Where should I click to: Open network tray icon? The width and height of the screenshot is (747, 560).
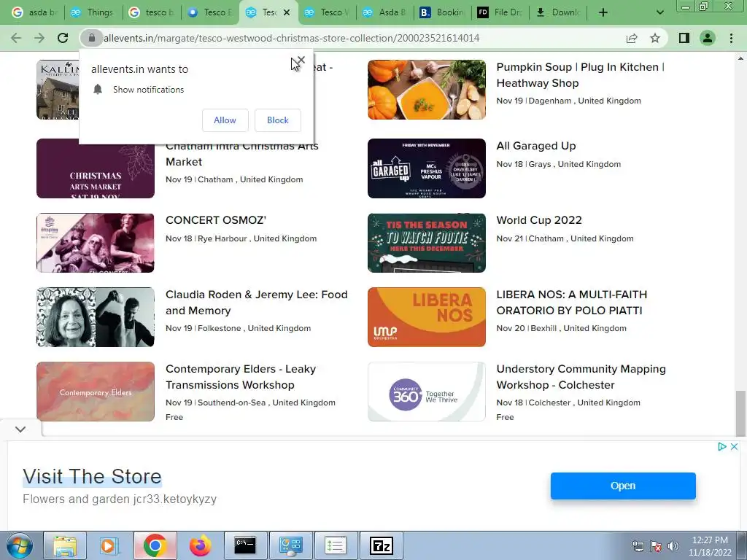(x=638, y=546)
